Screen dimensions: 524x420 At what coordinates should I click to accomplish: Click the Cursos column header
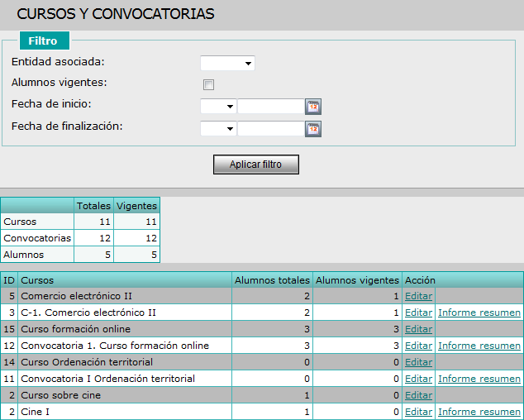tap(125, 280)
